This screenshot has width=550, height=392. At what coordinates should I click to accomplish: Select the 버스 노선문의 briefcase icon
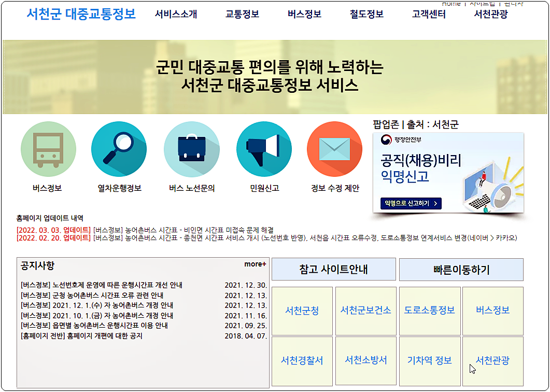[x=191, y=149]
